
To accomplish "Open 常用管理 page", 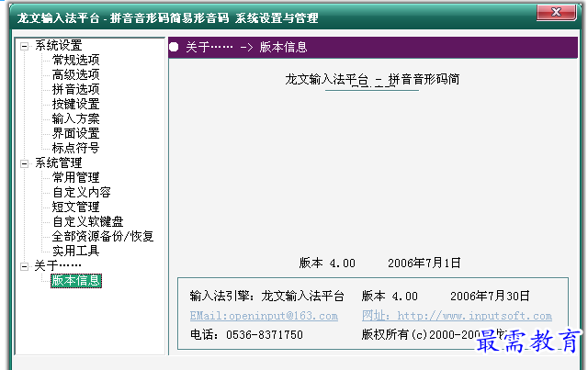I will tap(75, 177).
